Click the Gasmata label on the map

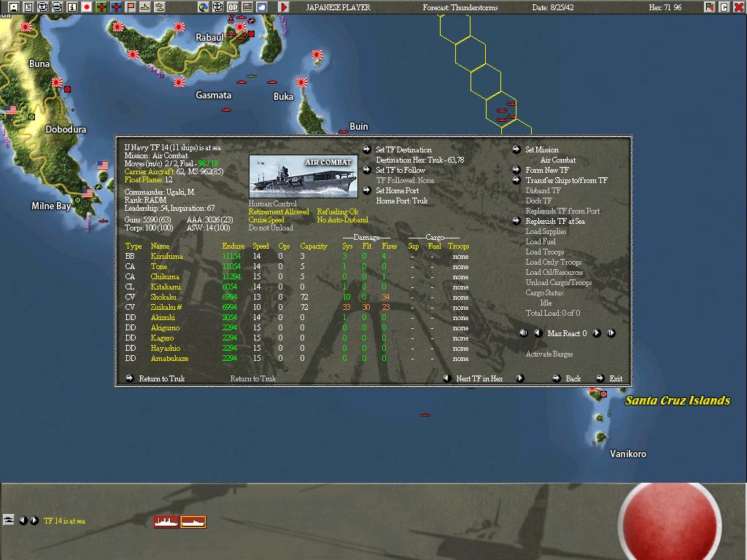[x=214, y=96]
